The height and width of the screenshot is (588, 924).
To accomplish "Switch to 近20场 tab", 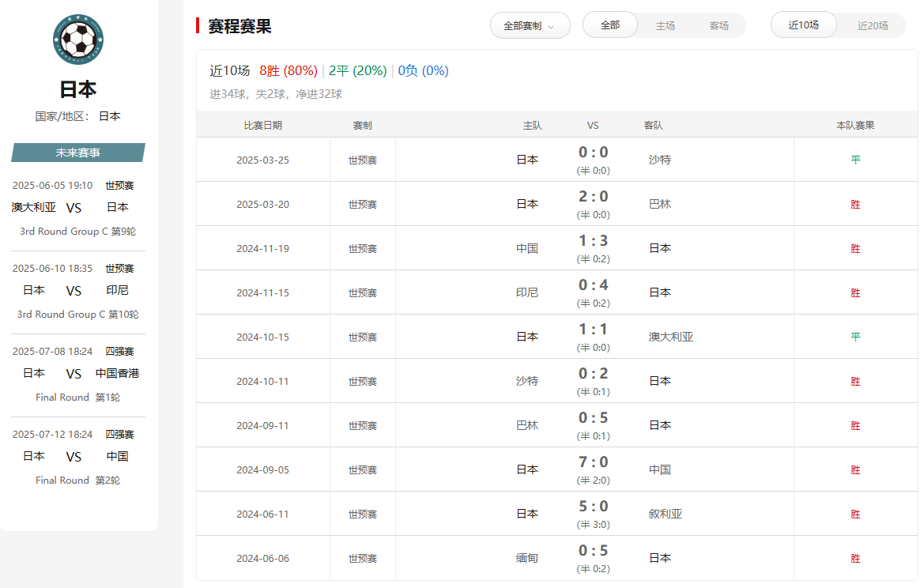I will tap(873, 25).
